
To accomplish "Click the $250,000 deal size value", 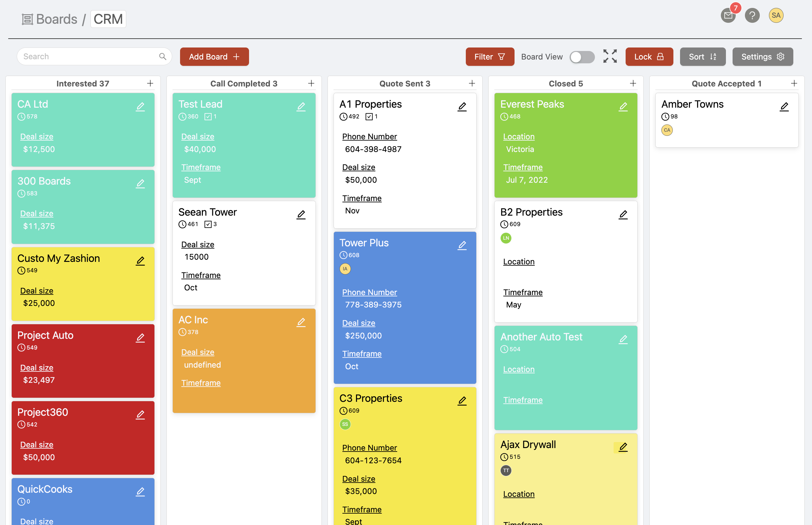I will (x=363, y=336).
